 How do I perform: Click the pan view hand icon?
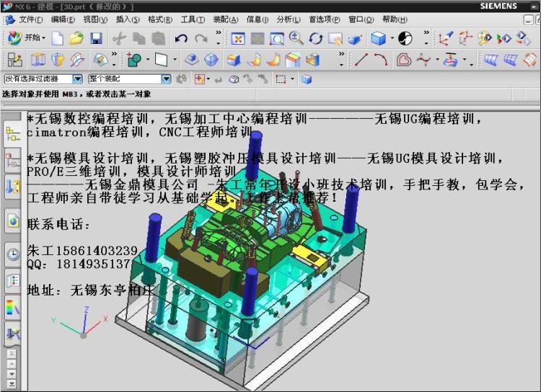335,39
